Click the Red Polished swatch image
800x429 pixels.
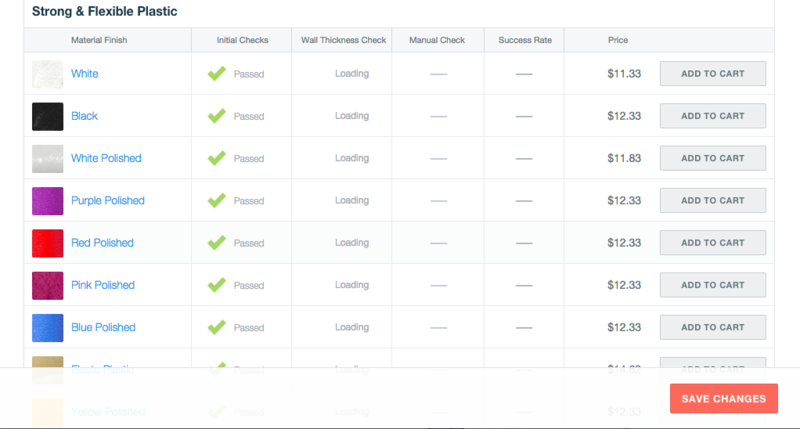47,243
